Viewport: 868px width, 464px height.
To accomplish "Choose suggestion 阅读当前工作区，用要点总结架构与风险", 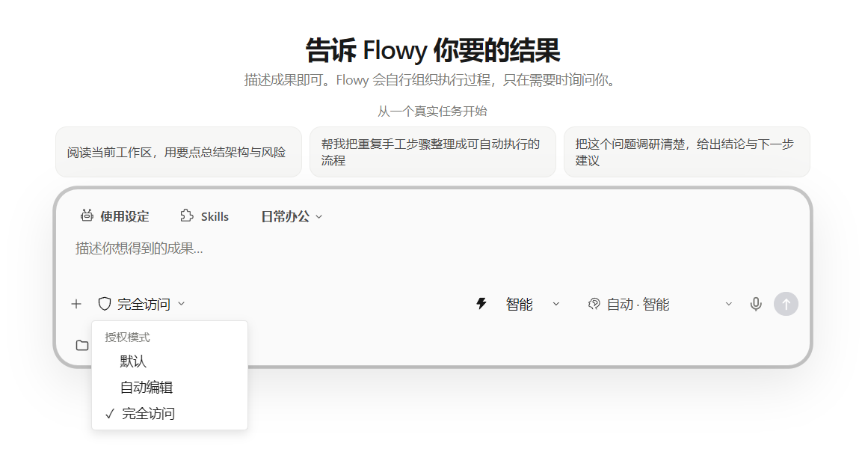I will point(178,152).
